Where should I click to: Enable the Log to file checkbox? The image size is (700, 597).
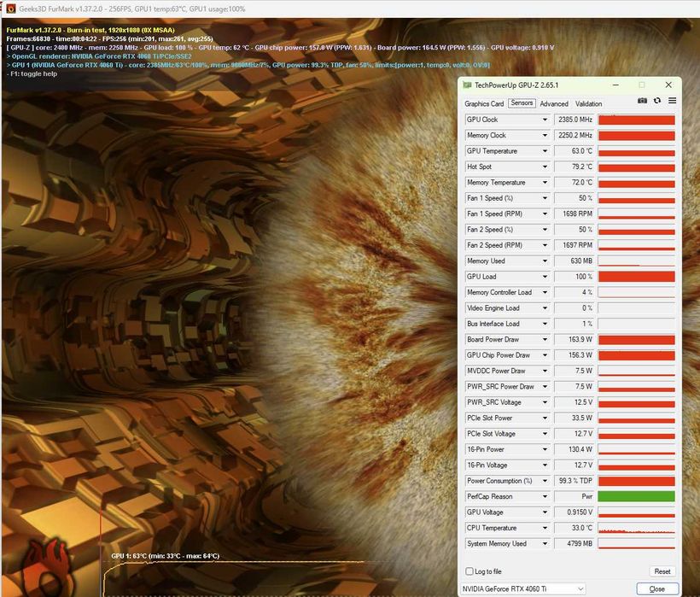[470, 571]
